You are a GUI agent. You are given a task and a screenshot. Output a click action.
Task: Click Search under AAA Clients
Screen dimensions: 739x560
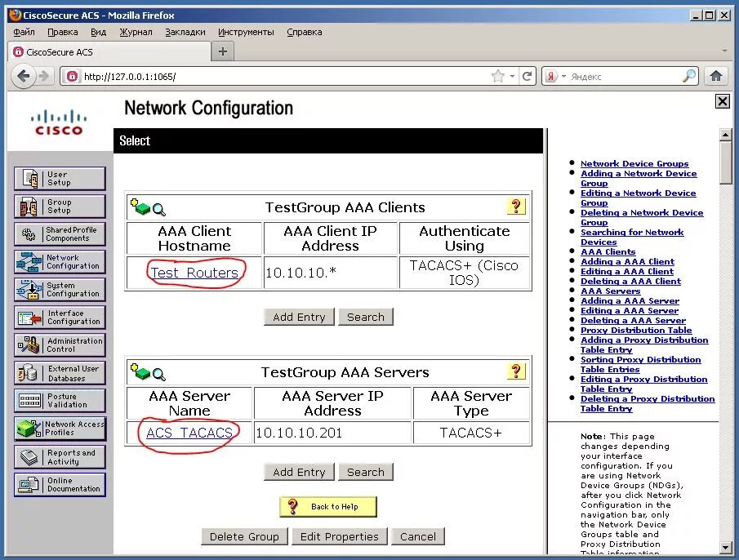click(366, 317)
